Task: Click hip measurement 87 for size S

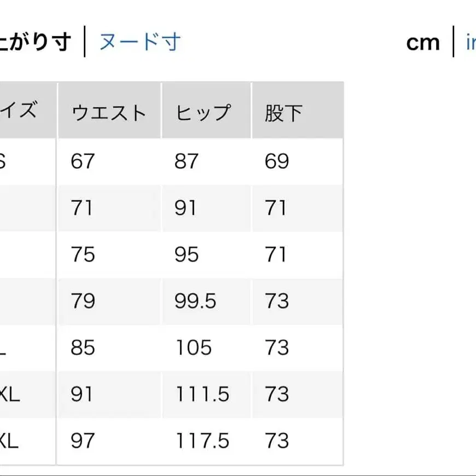Action: [188, 161]
